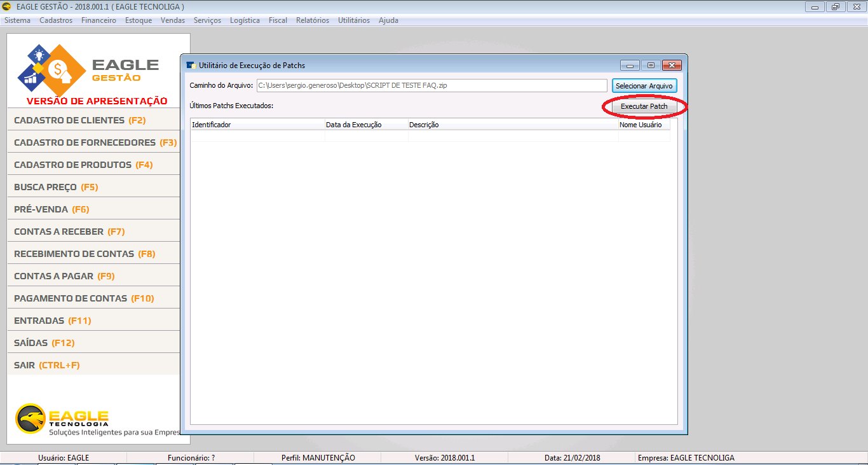The image size is (868, 465).
Task: Sort by Identificador column header
Action: coord(257,125)
